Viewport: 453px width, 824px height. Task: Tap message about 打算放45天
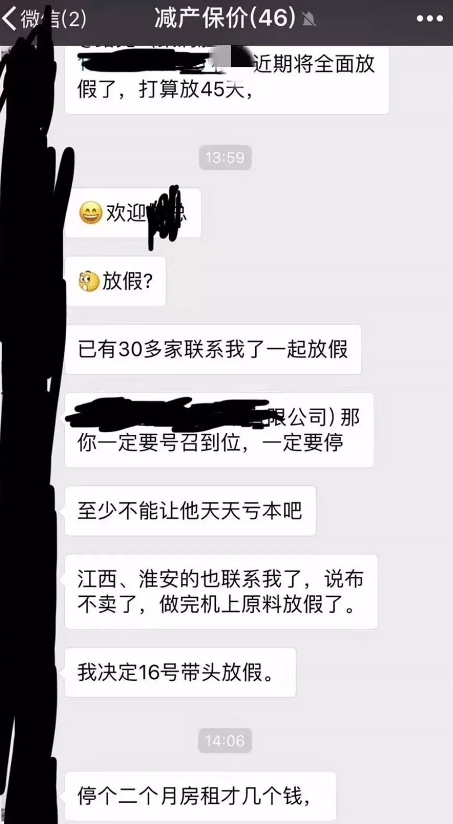tap(226, 80)
